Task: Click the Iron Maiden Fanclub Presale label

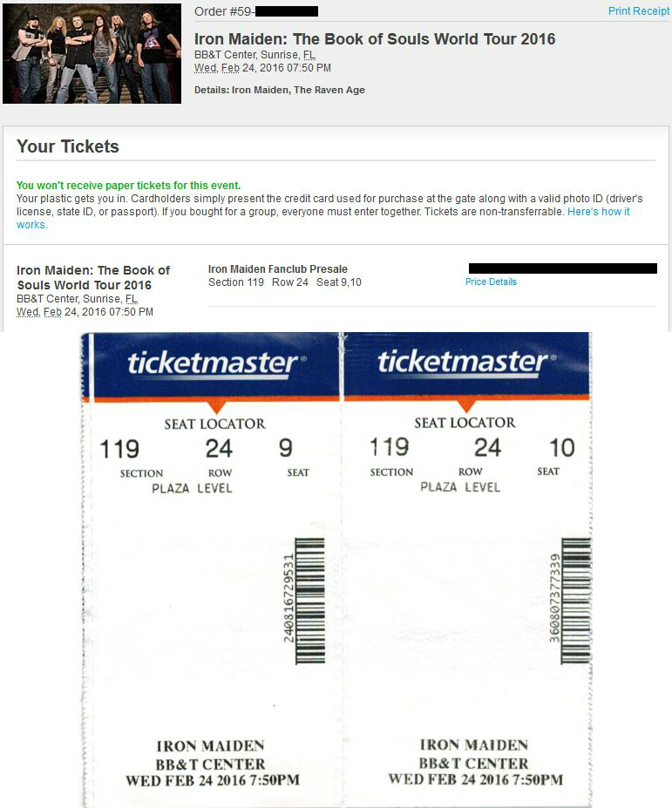Action: [x=278, y=269]
